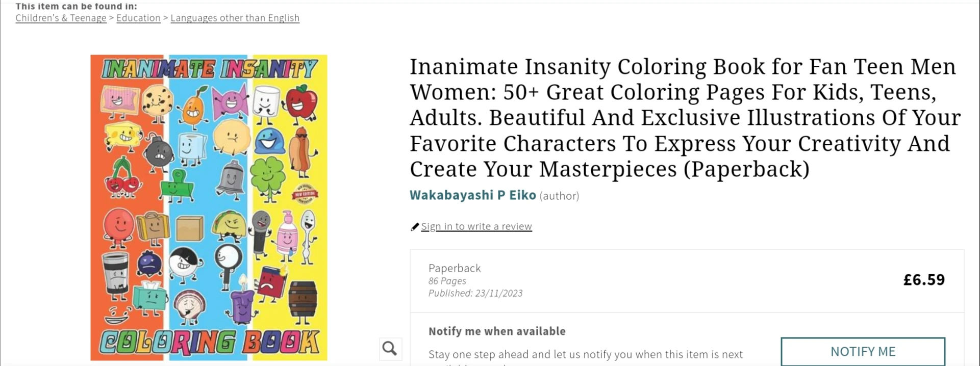Go to the Education breadcrumb category
The height and width of the screenshot is (366, 980).
[138, 18]
